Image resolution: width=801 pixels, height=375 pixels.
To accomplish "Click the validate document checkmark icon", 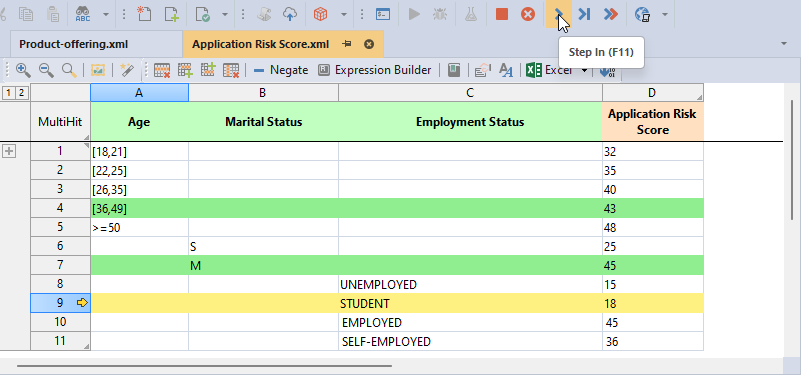I will (x=202, y=14).
